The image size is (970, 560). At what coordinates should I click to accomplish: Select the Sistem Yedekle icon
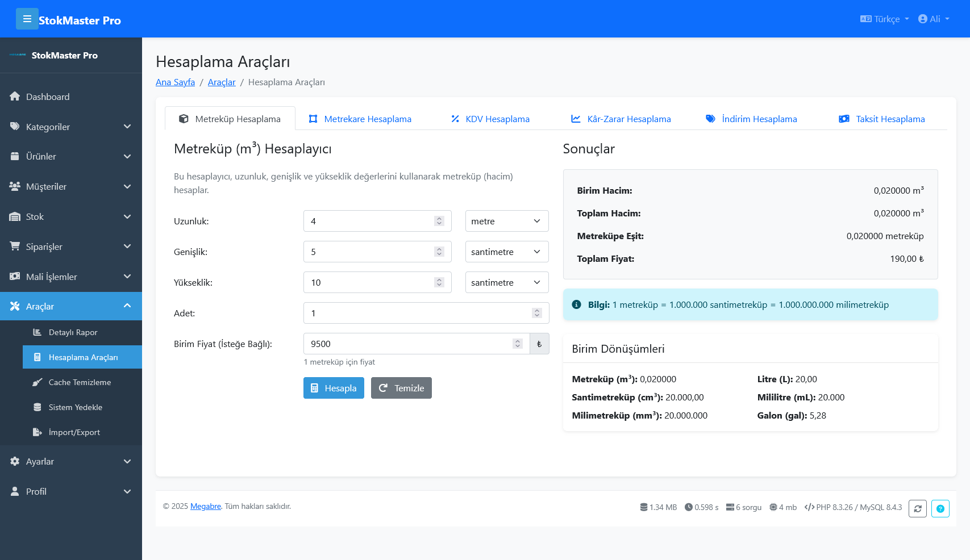coord(37,407)
